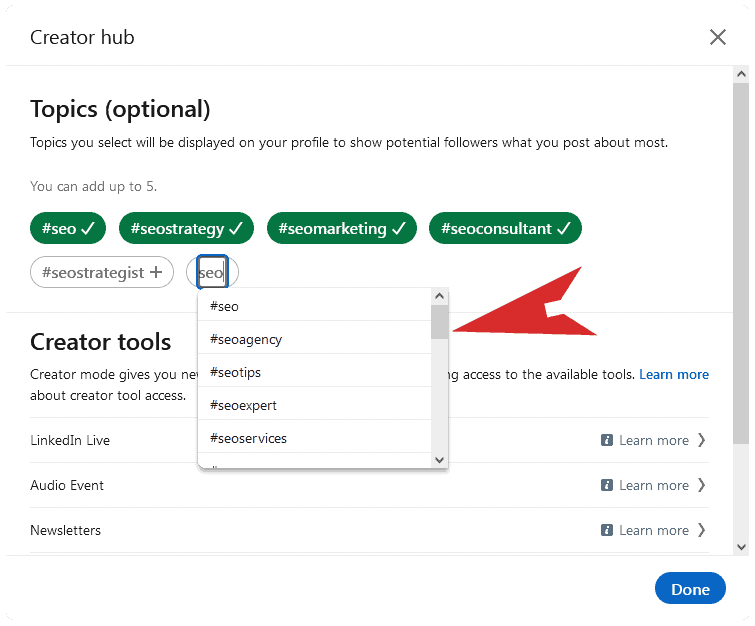Click the suggestion list scrollbar thumb

[x=439, y=322]
